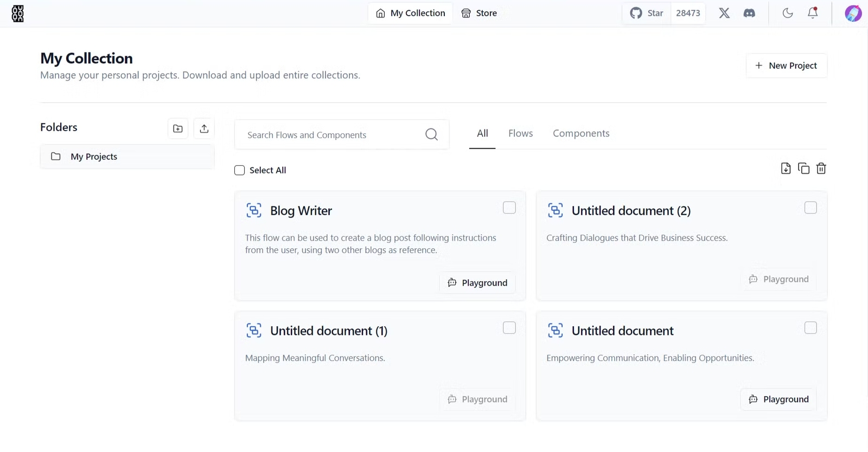This screenshot has width=868, height=452.
Task: Open the user profile avatar menu
Action: coord(853,13)
